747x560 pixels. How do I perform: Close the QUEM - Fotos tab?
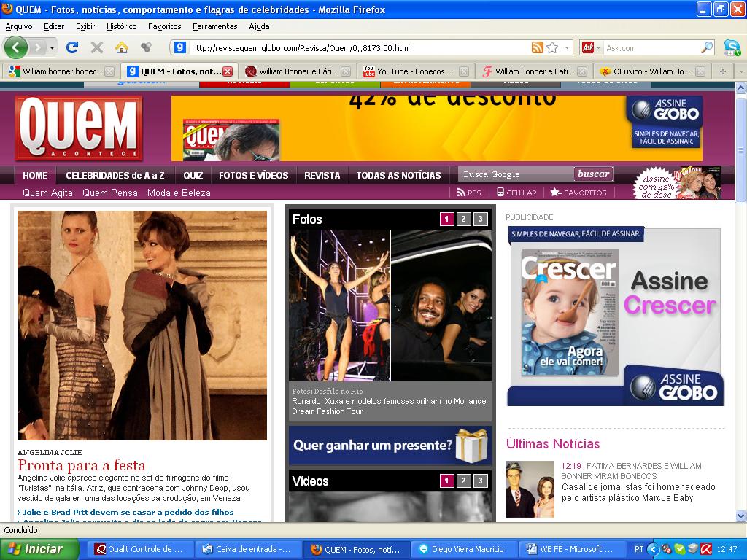point(228,71)
